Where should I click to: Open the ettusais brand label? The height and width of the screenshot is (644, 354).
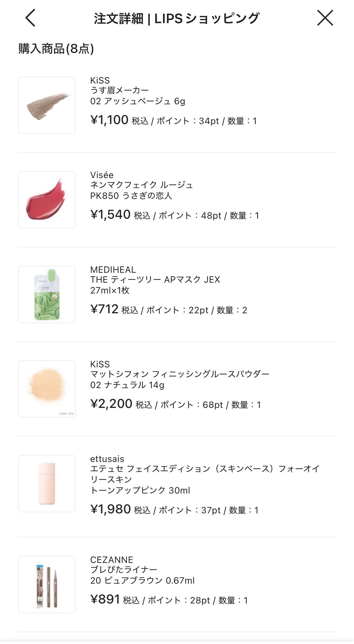pos(107,459)
